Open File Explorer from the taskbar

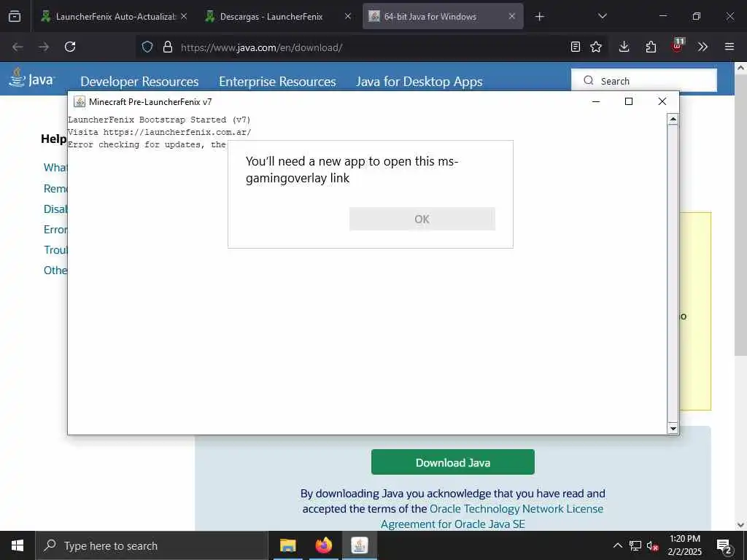click(x=287, y=545)
